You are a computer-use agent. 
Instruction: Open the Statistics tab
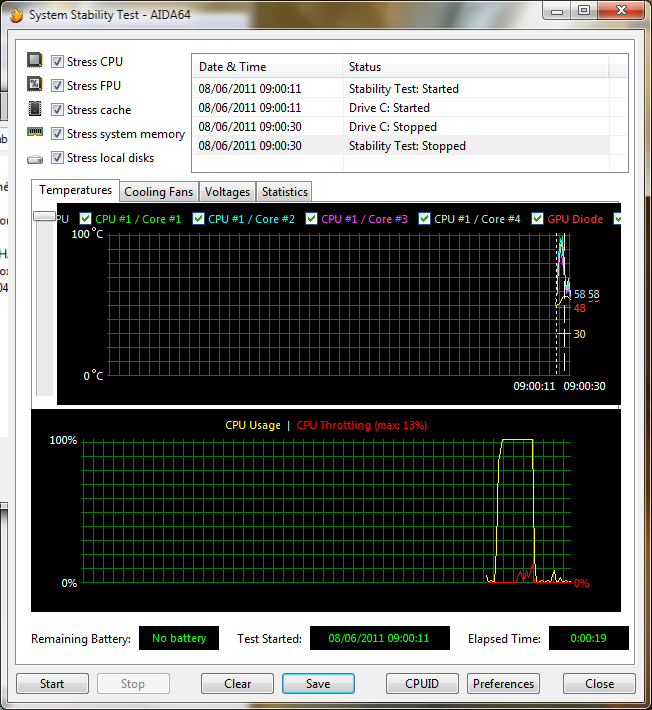(x=285, y=192)
